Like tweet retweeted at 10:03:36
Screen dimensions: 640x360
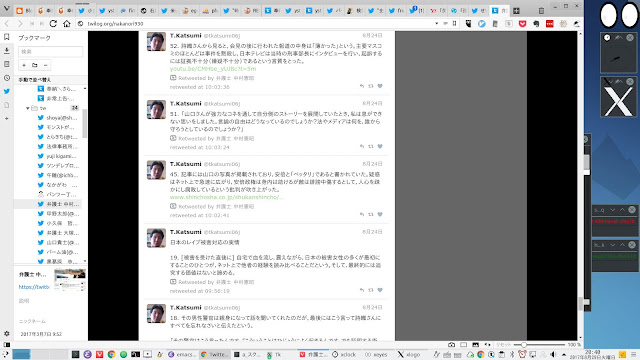[380, 86]
